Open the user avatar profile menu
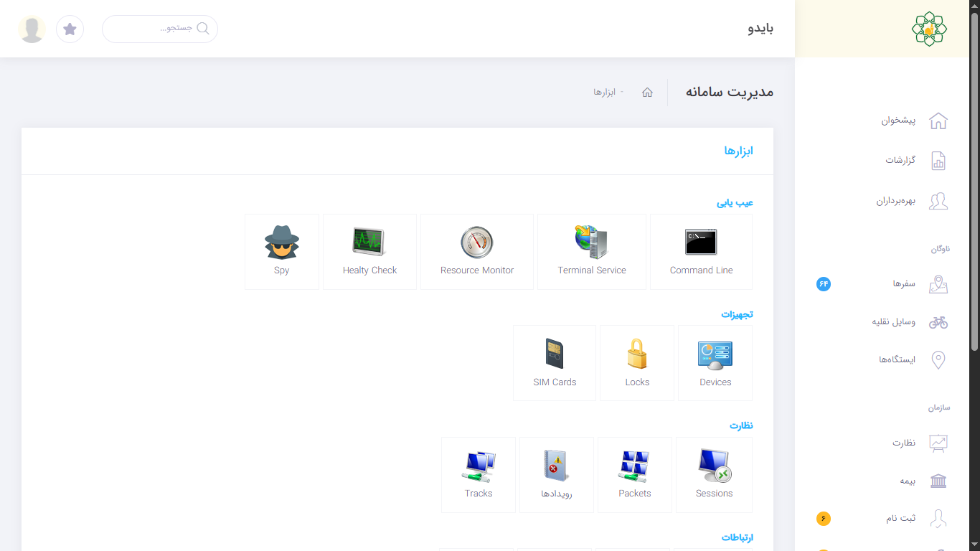This screenshot has height=551, width=980. pyautogui.click(x=32, y=29)
